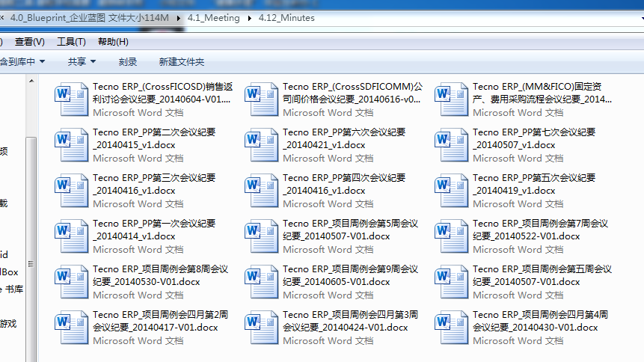This screenshot has width=644, height=362.
Task: Click the navigation pane scrollbar thumb
Action: tap(31, 249)
